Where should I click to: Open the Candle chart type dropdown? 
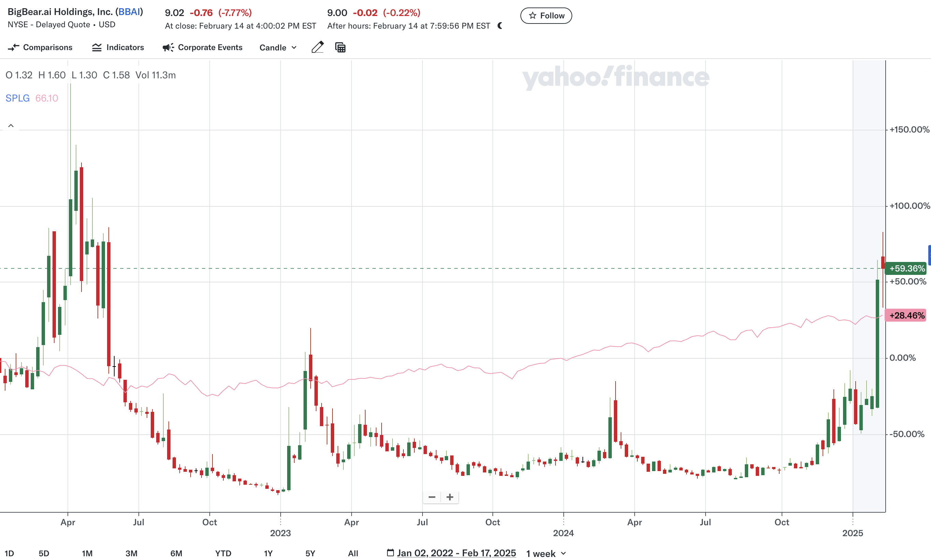coord(278,48)
